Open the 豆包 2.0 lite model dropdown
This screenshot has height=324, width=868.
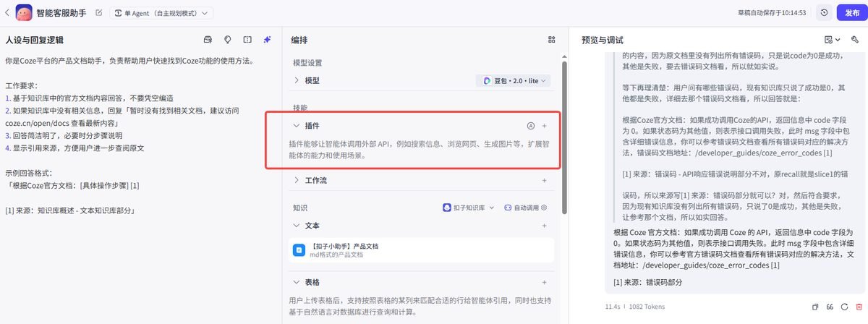(513, 81)
